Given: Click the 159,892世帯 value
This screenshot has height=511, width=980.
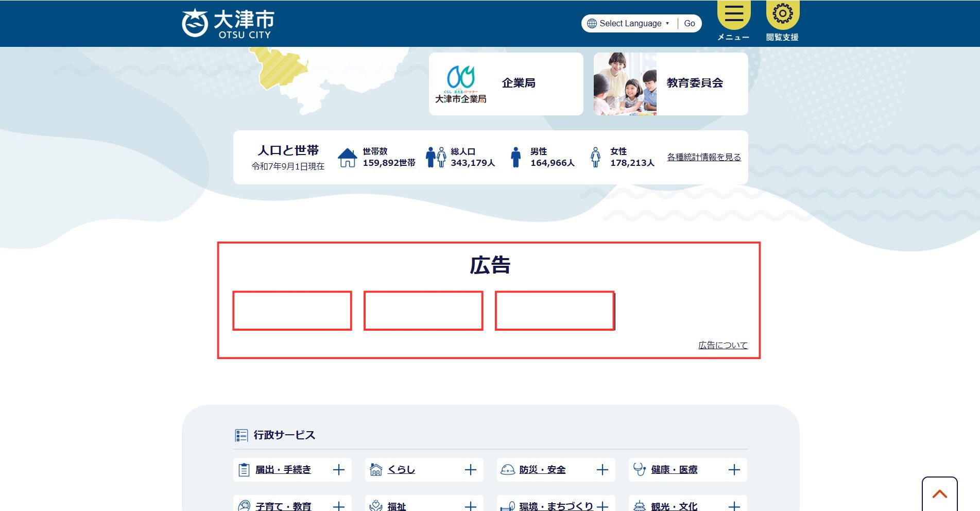Looking at the screenshot, I should [389, 163].
